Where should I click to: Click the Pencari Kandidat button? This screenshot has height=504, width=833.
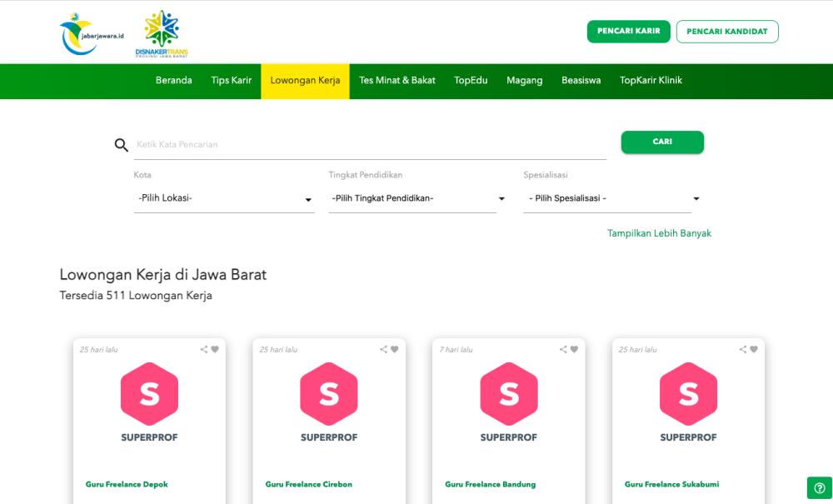pos(727,32)
